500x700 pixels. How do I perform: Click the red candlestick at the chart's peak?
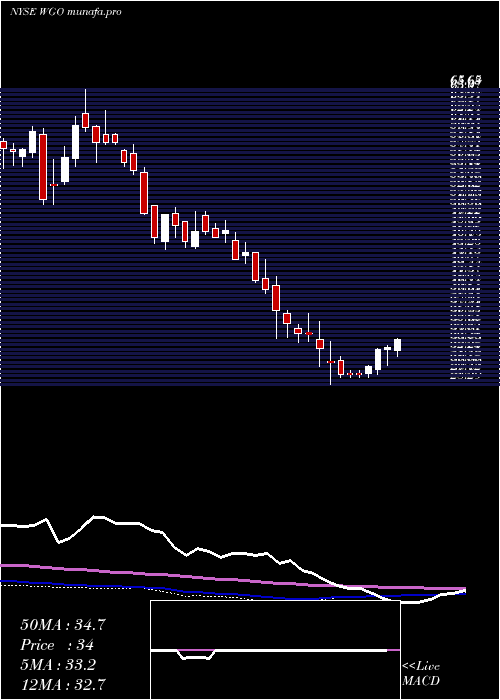[86, 120]
